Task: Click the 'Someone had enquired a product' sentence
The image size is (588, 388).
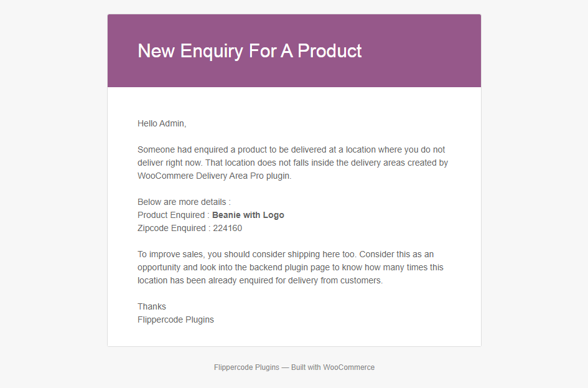Action: click(x=291, y=149)
